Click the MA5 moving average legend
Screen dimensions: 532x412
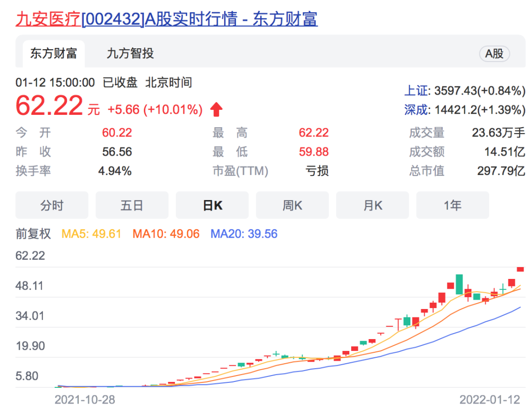coord(91,234)
